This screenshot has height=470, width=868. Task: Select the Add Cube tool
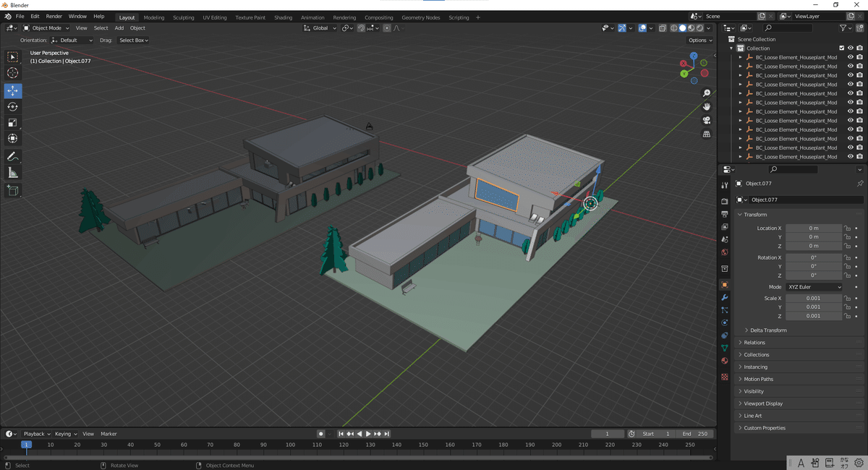(x=12, y=190)
